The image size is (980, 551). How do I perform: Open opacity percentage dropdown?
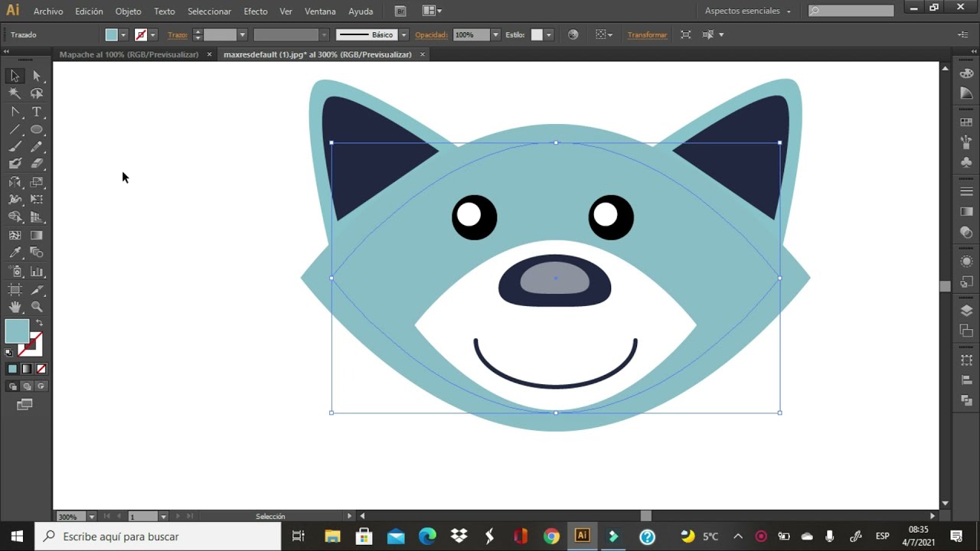(x=495, y=34)
